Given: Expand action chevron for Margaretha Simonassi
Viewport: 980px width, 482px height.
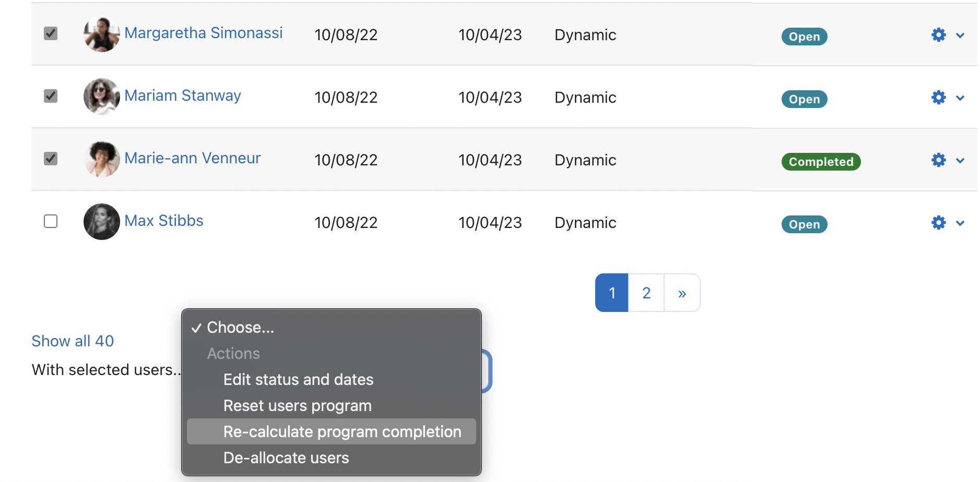Looking at the screenshot, I should coord(960,35).
